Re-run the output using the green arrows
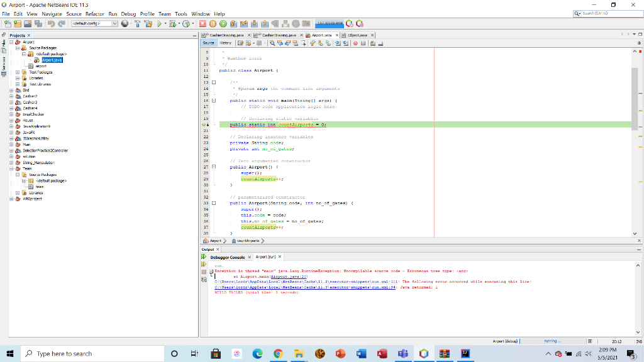Screen dimensions: 644x362 [203, 257]
